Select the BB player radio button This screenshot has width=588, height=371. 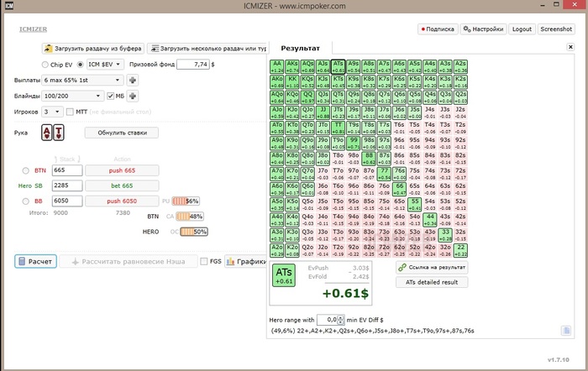[25, 201]
